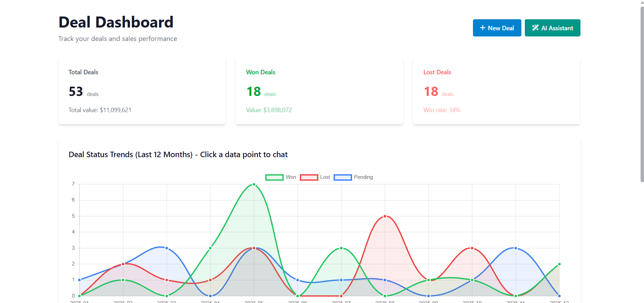The image size is (644, 303).
Task: Select the Total Deals card title
Action: [x=83, y=72]
